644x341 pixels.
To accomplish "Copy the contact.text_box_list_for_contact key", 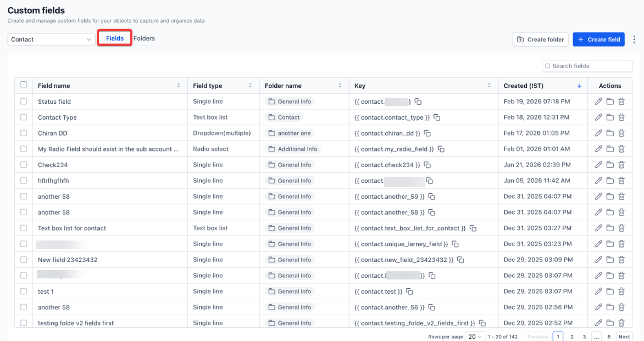I will 473,228.
